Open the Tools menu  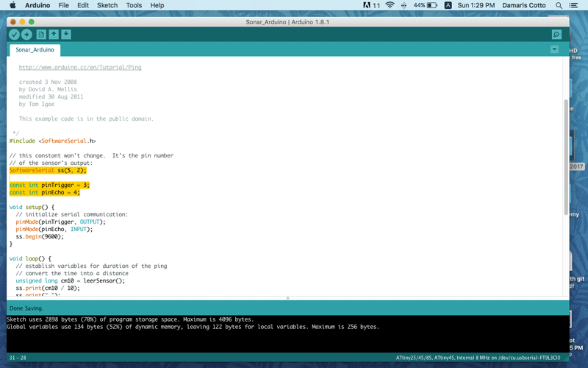pos(134,5)
